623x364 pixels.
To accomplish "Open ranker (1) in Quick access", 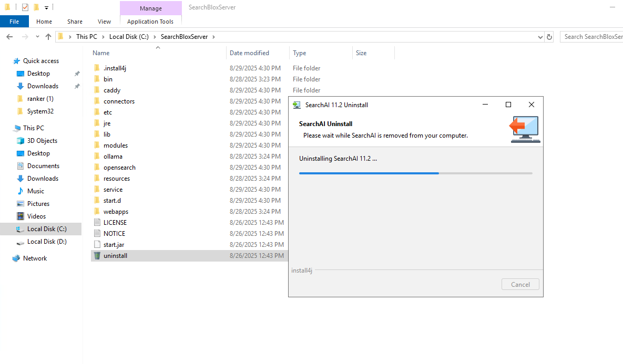I will pyautogui.click(x=40, y=98).
